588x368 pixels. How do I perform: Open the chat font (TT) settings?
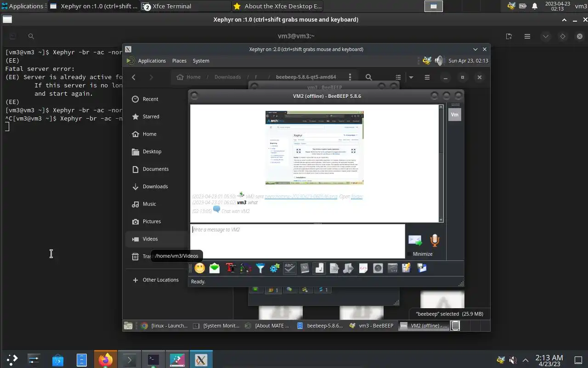pyautogui.click(x=230, y=268)
